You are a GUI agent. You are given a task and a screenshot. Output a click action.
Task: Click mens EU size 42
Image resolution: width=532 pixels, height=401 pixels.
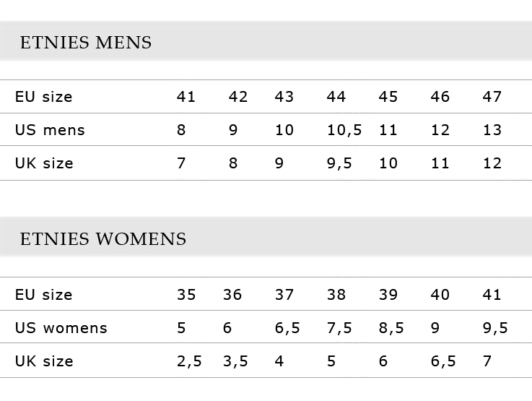click(237, 97)
